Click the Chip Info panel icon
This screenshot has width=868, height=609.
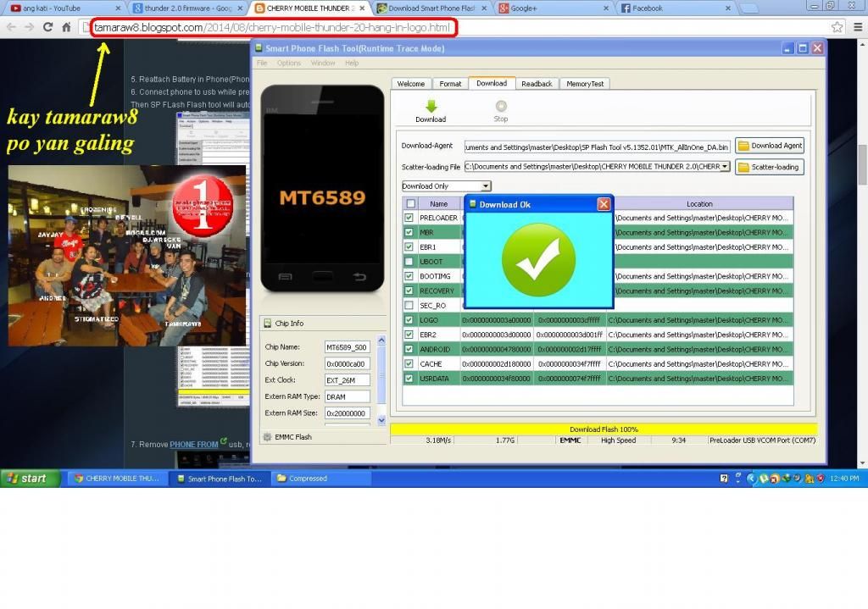point(267,323)
